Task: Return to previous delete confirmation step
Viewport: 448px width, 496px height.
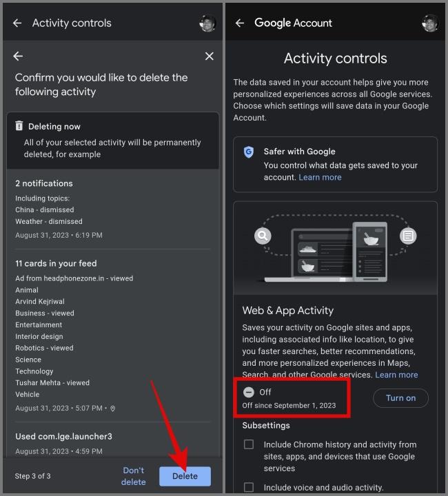Action: point(18,56)
